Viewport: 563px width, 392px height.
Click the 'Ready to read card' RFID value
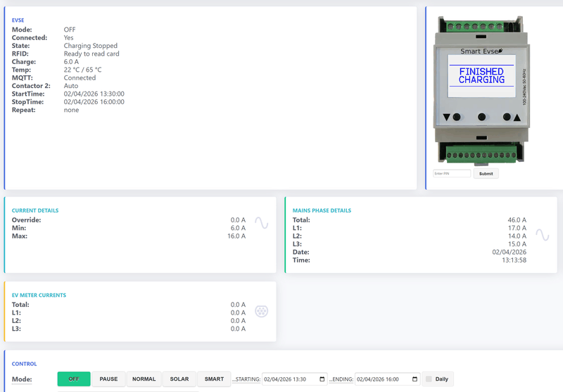tap(91, 54)
